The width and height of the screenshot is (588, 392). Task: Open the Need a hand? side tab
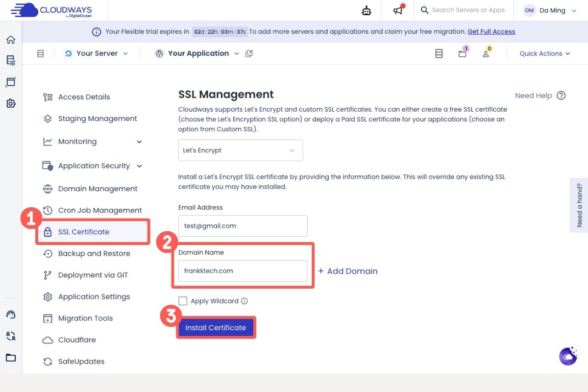(579, 205)
